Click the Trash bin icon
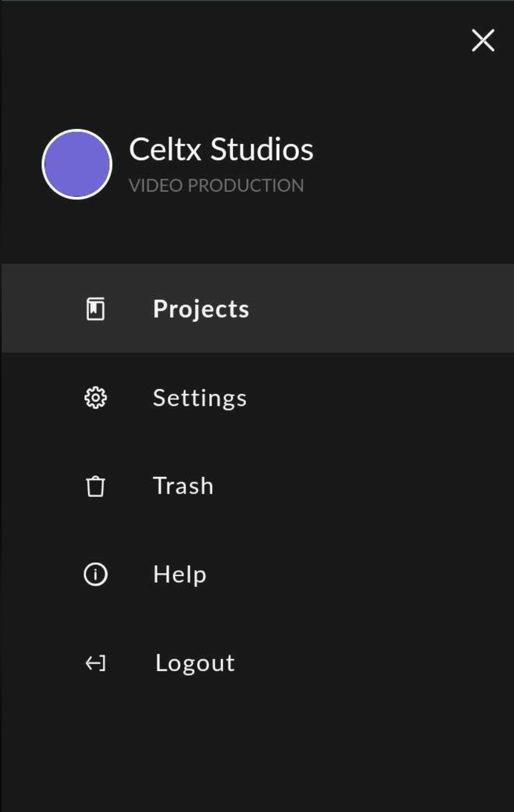 tap(96, 486)
